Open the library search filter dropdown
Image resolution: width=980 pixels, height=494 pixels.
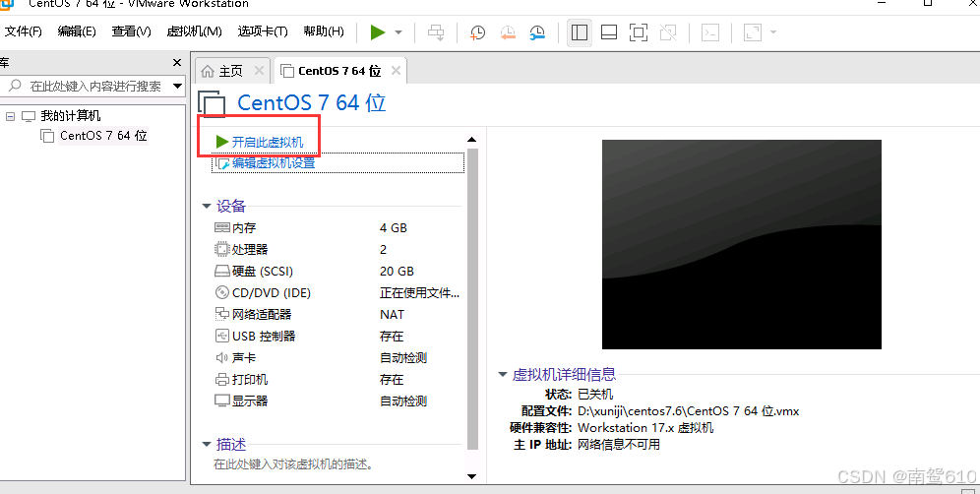[x=177, y=86]
